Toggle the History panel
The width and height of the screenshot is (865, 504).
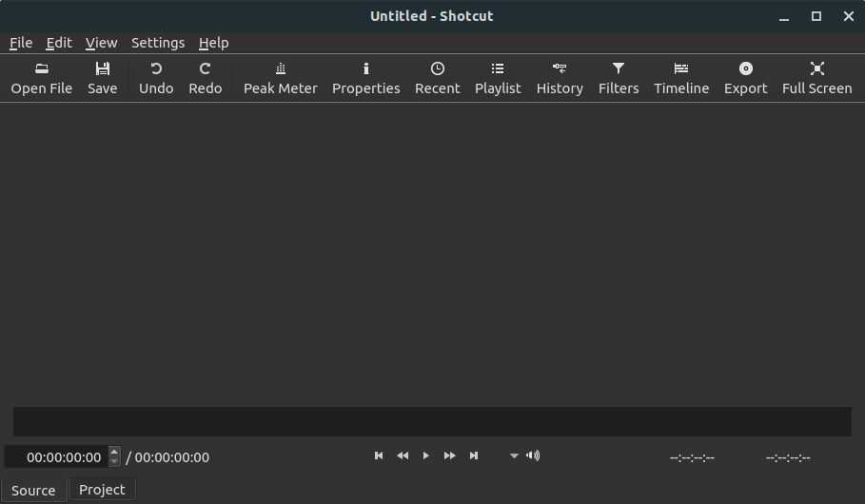coord(560,77)
